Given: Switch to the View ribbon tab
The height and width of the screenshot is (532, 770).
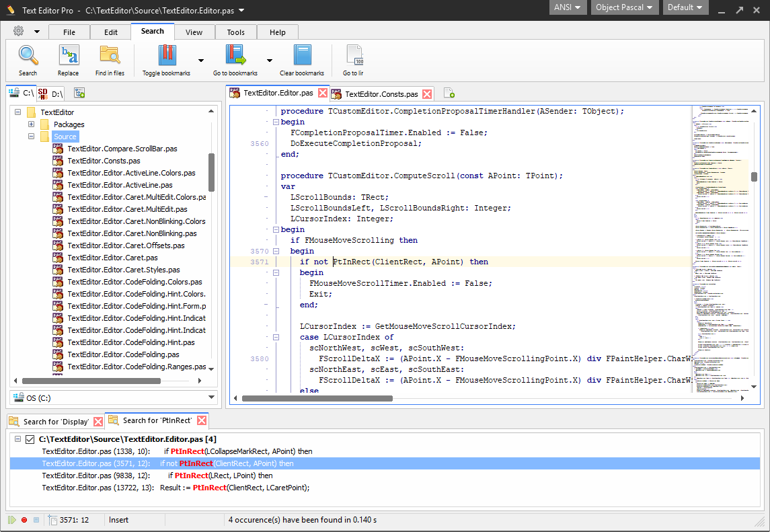Looking at the screenshot, I should tap(194, 32).
